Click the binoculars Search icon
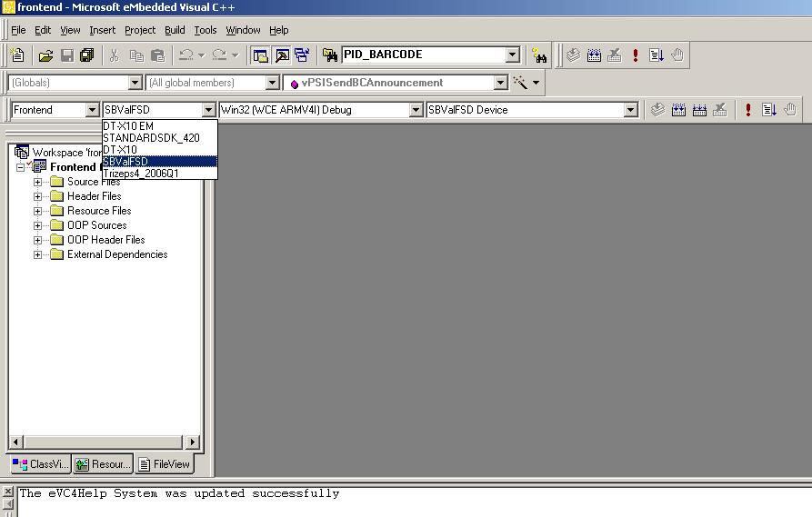 pyautogui.click(x=540, y=55)
